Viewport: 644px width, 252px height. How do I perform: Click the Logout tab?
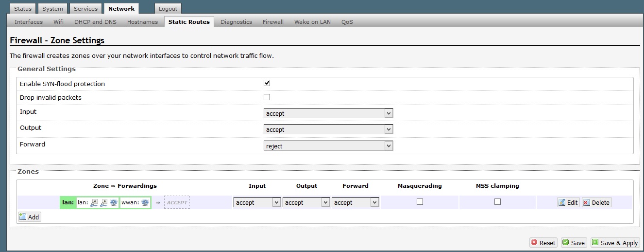pyautogui.click(x=168, y=9)
